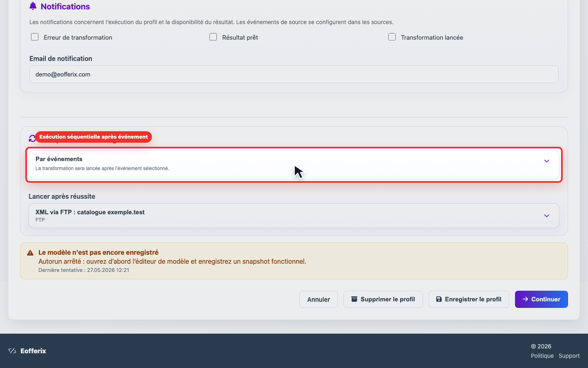Click the sync arrows icon beside scheduling heading
588x368 pixels.
click(32, 139)
